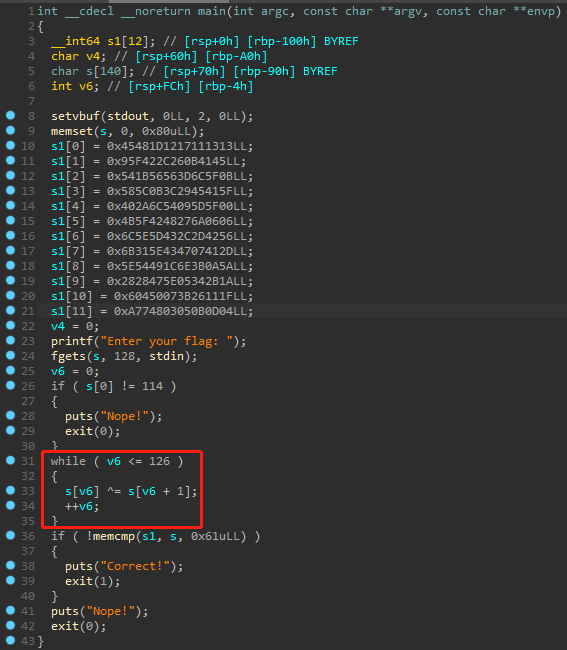
Task: Toggle breakpoint dot on line 38 puts Correct
Action: [10, 566]
